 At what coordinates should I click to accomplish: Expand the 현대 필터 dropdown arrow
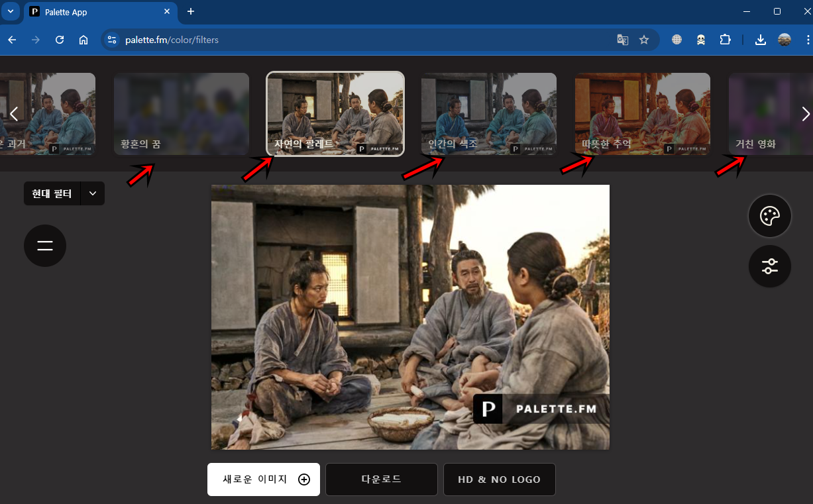pos(93,193)
